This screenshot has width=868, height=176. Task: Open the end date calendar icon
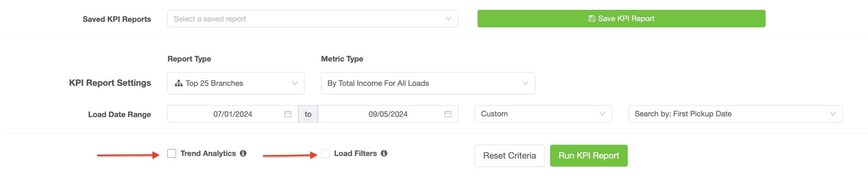tap(448, 114)
